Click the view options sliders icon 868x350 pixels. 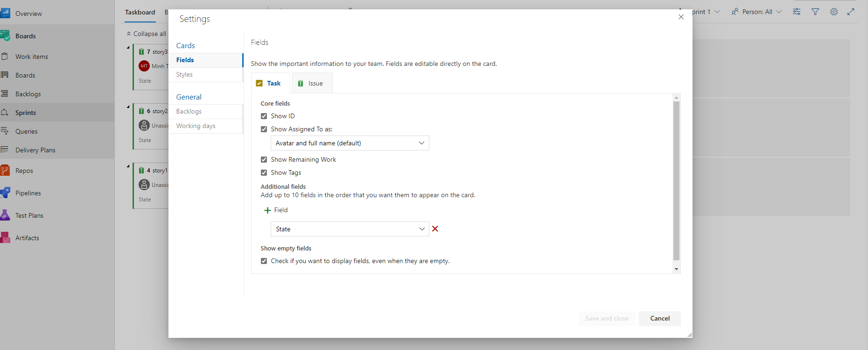point(797,12)
